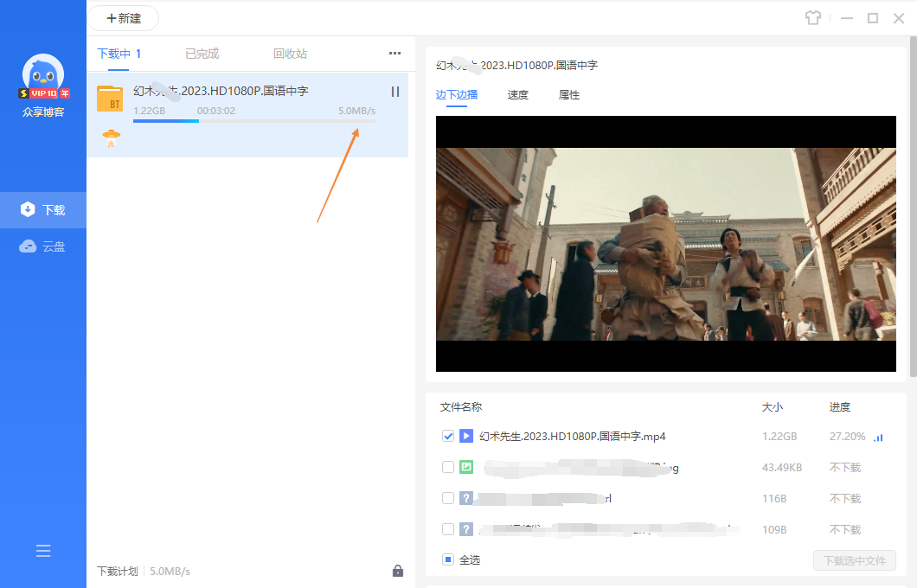Click the green image file icon

[466, 467]
